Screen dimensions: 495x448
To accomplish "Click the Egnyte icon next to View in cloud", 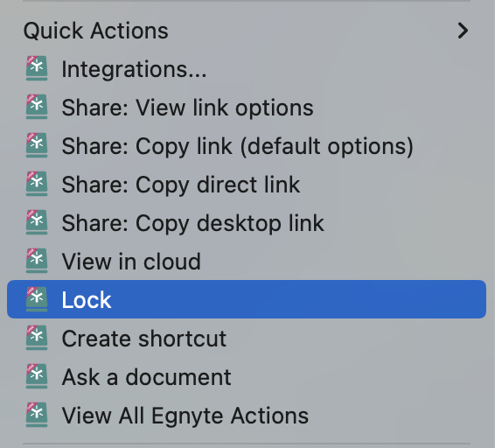I will pos(37,261).
